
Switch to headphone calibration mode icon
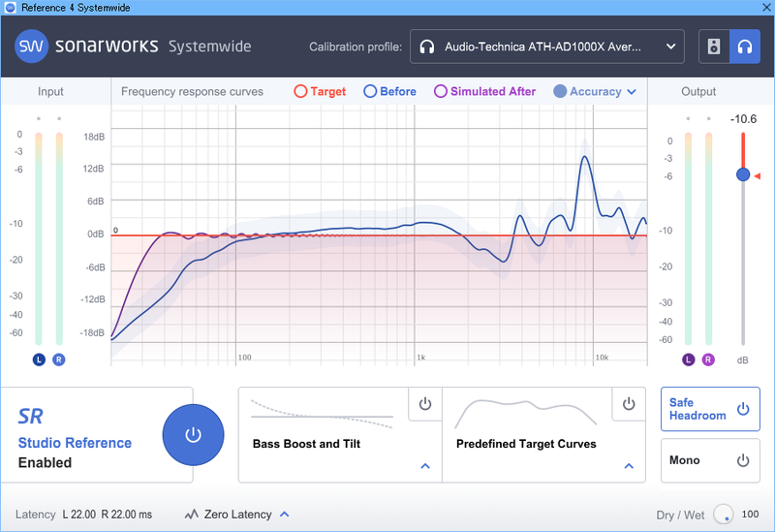tap(745, 47)
